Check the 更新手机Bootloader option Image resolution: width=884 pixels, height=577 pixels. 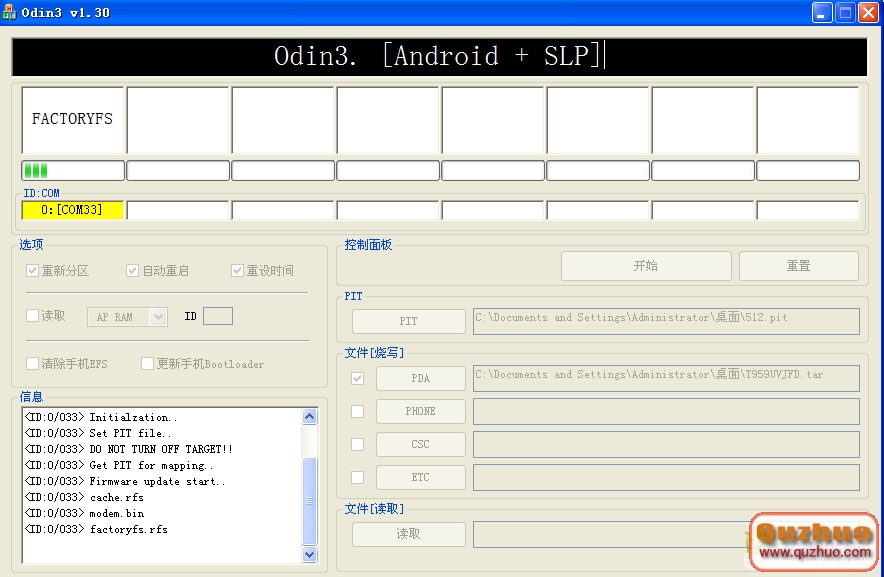pyautogui.click(x=148, y=364)
